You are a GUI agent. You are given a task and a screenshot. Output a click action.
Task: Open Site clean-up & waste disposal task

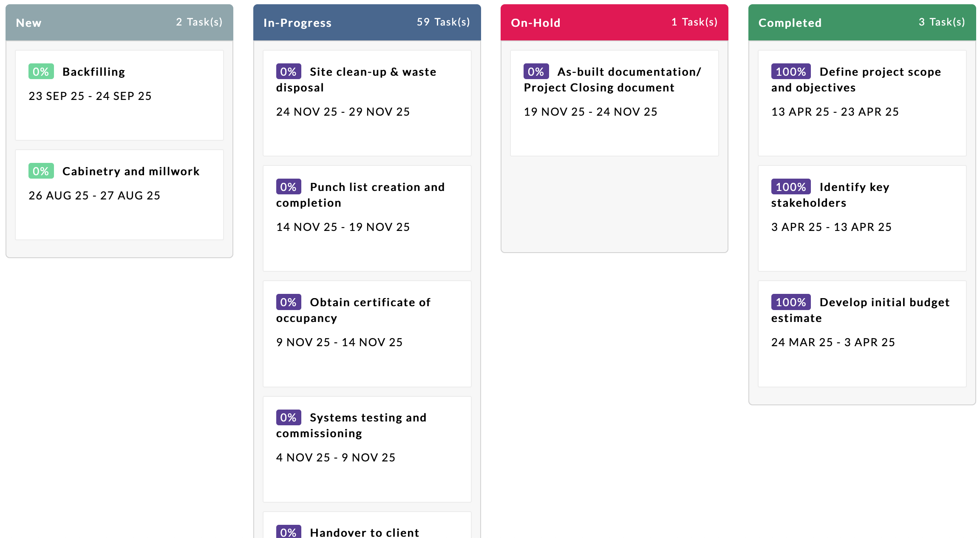pyautogui.click(x=367, y=103)
